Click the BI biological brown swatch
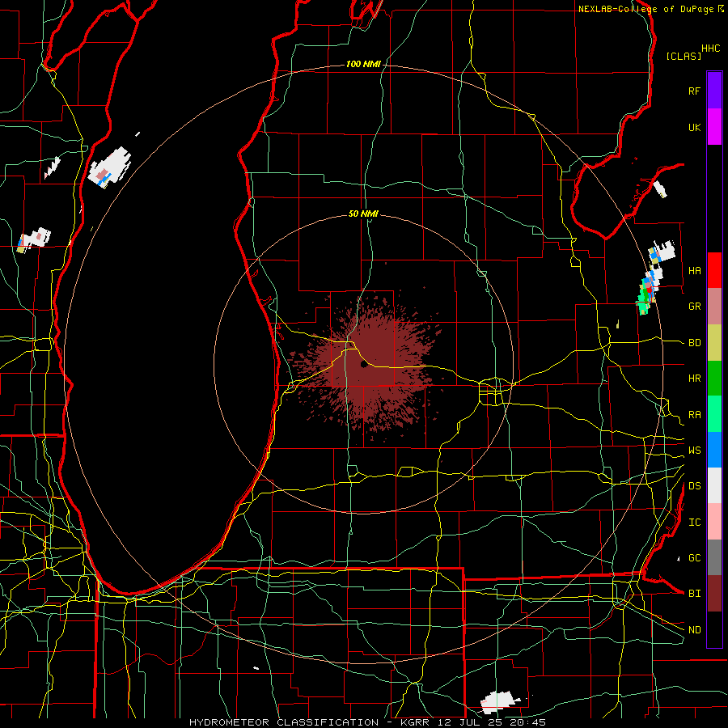 (x=714, y=594)
